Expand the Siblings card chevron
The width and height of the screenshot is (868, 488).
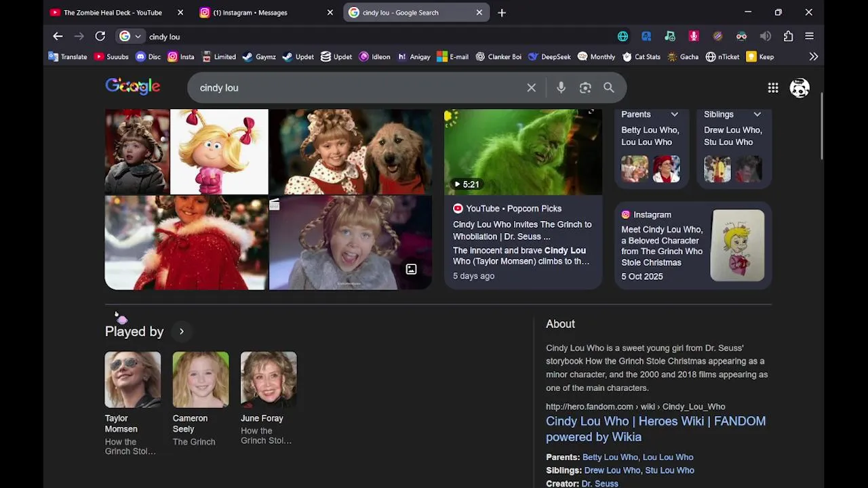pyautogui.click(x=757, y=115)
